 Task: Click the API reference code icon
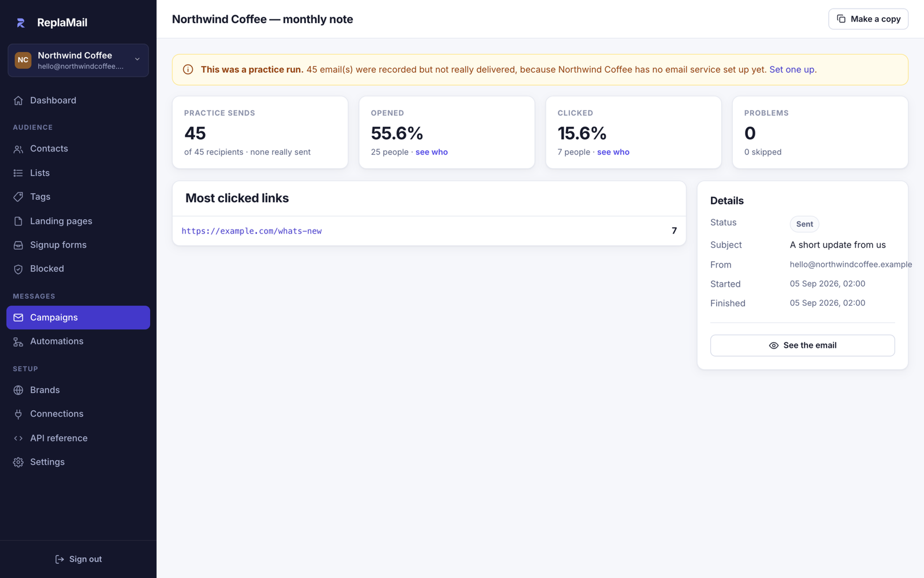[18, 438]
